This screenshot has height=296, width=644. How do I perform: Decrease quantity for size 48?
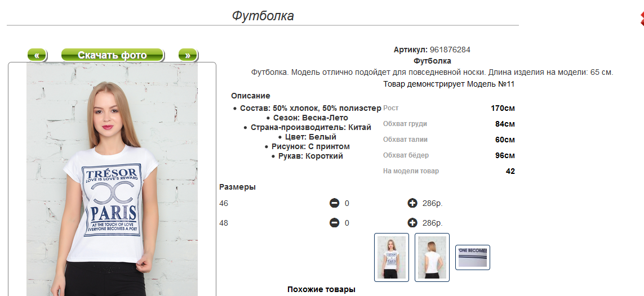(334, 223)
